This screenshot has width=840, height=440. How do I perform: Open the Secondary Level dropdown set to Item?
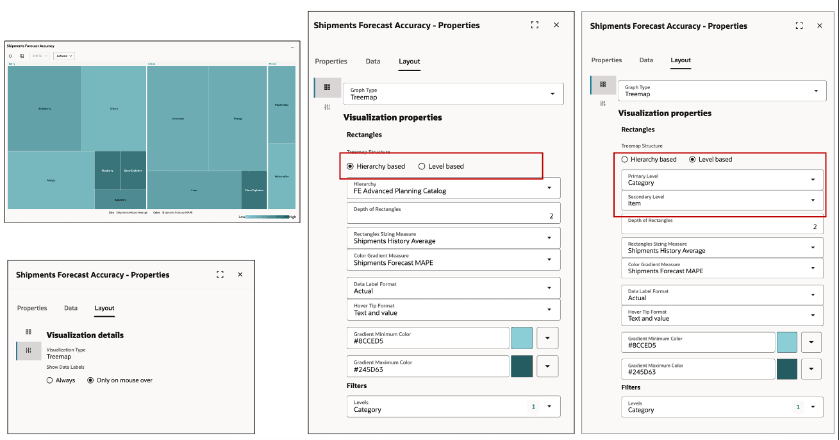722,200
